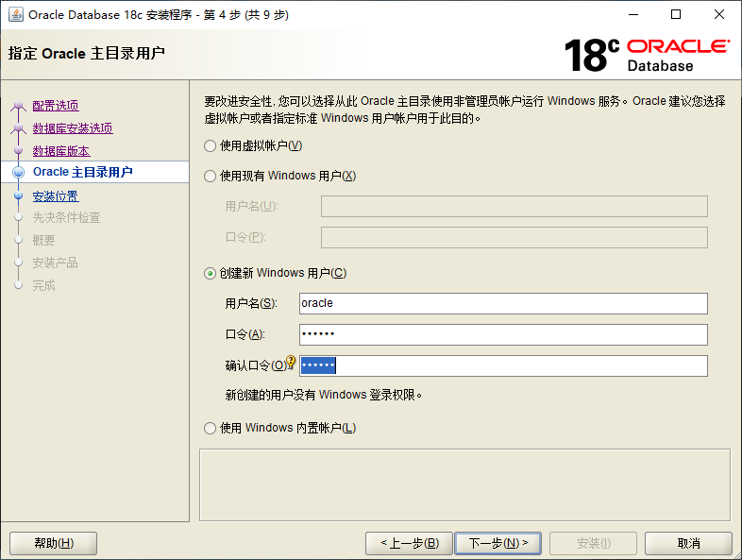742x560 pixels.
Task: Select 使用现有 Windows 用户 radio option
Action: 211,176
